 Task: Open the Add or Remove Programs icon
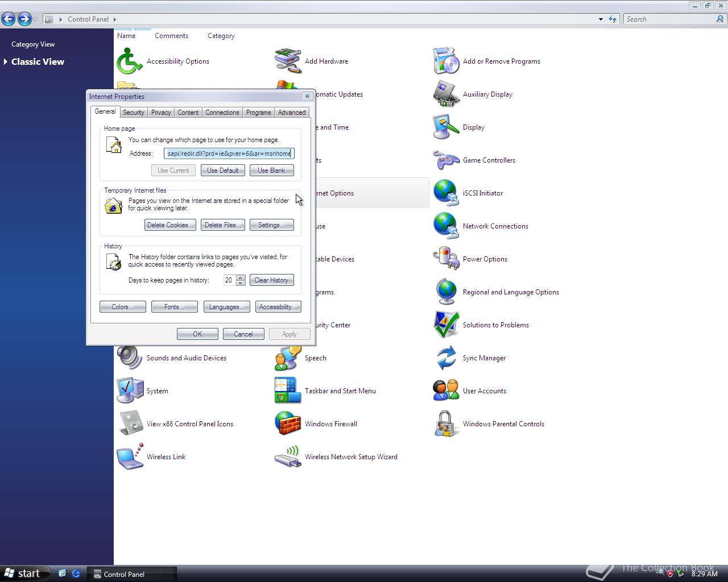[446, 61]
